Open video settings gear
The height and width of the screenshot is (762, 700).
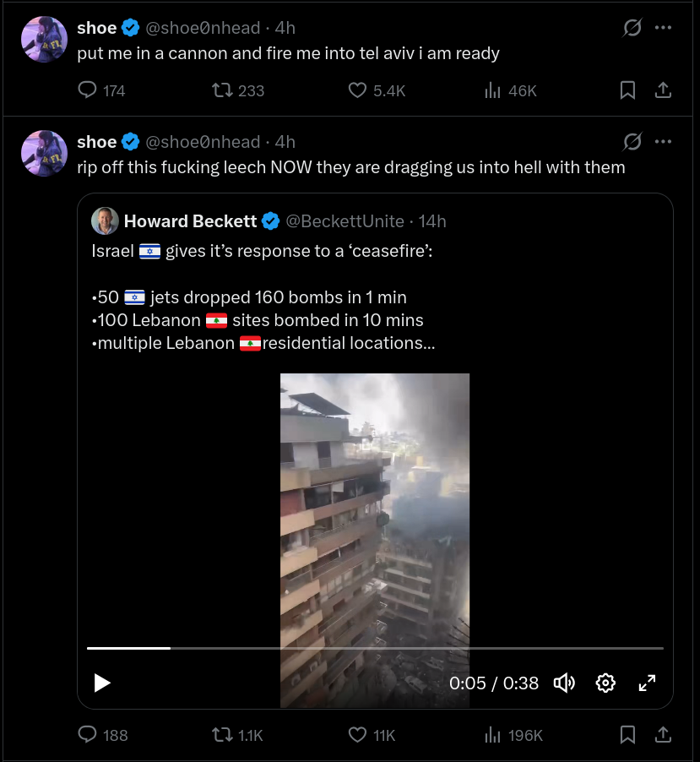point(605,683)
